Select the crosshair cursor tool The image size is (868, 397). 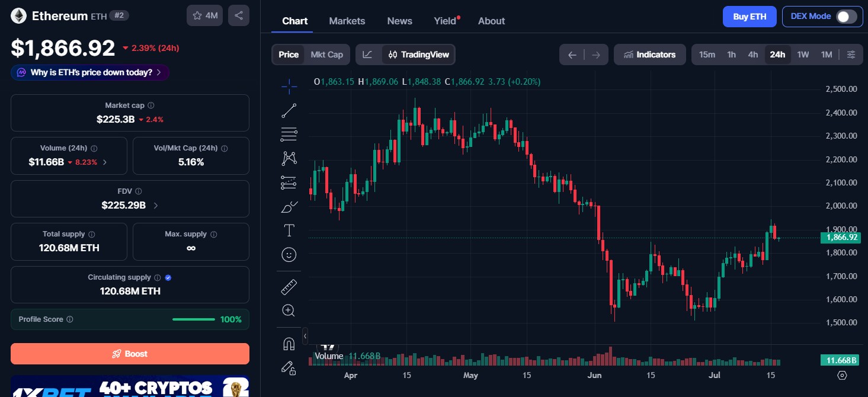click(289, 87)
